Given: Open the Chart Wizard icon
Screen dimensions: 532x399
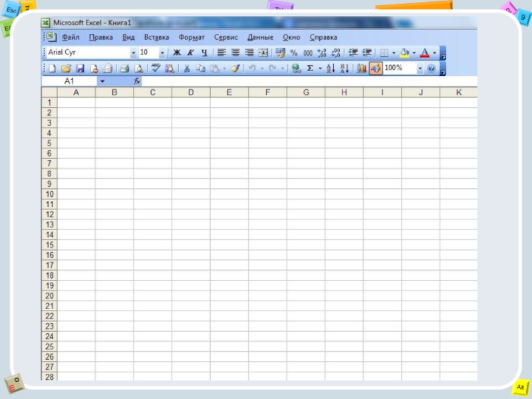Looking at the screenshot, I should [x=362, y=68].
